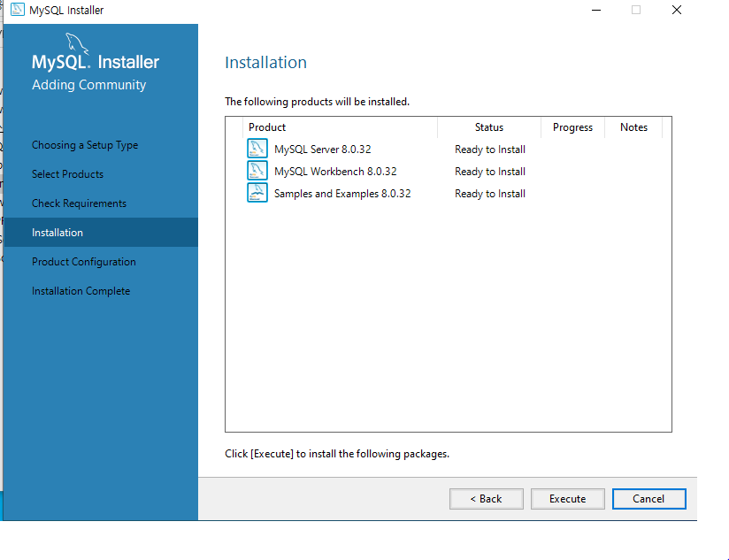Click the Installation page heading
The height and width of the screenshot is (560, 729).
266,62
